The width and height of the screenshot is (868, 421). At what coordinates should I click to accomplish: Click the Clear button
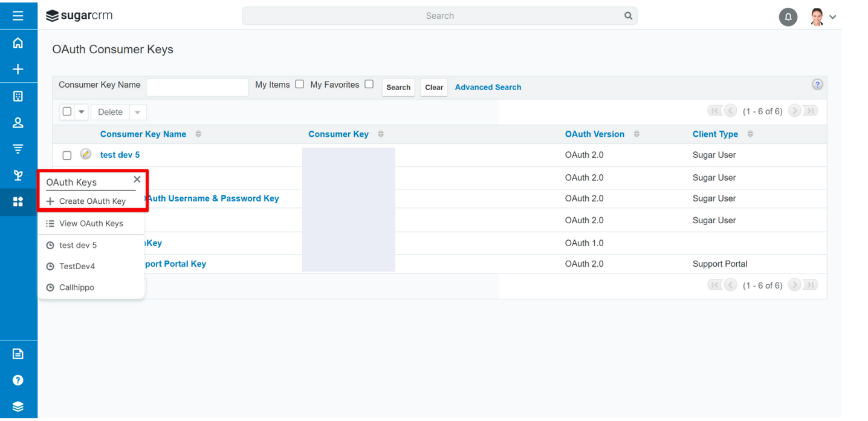pyautogui.click(x=434, y=87)
